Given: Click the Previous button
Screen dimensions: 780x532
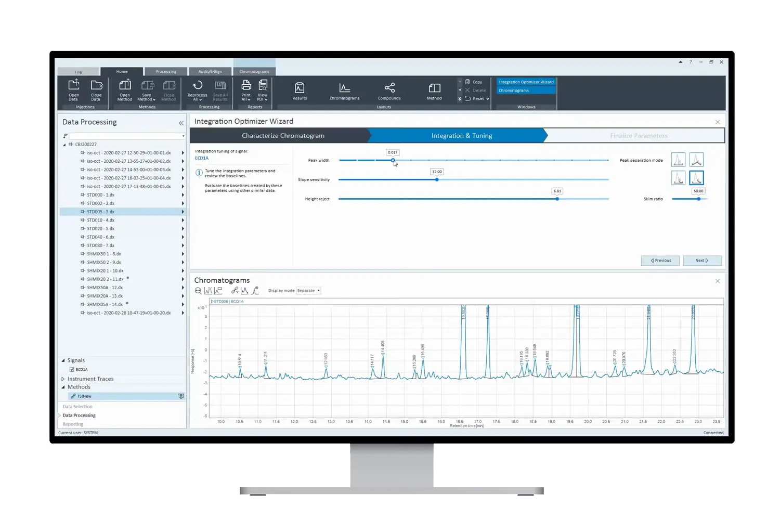Looking at the screenshot, I should (x=660, y=261).
